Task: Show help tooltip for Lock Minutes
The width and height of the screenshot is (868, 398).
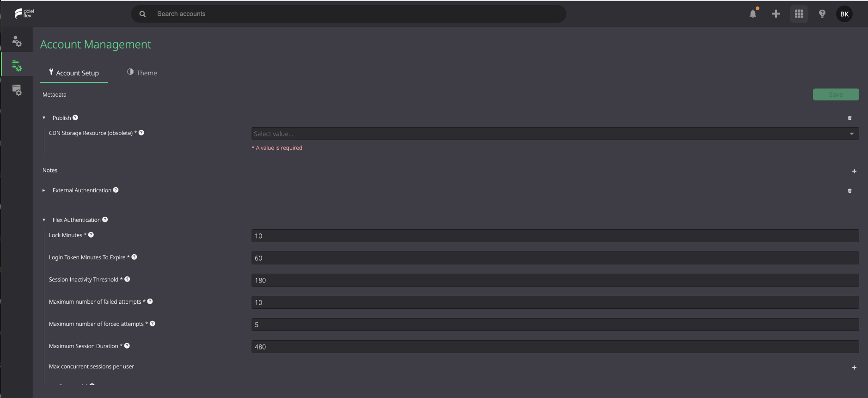Action: [91, 235]
